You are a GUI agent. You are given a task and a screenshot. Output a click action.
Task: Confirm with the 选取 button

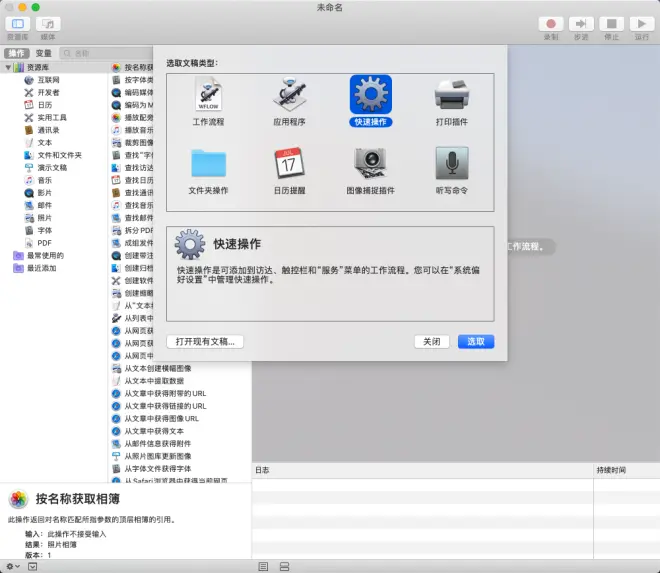476,341
